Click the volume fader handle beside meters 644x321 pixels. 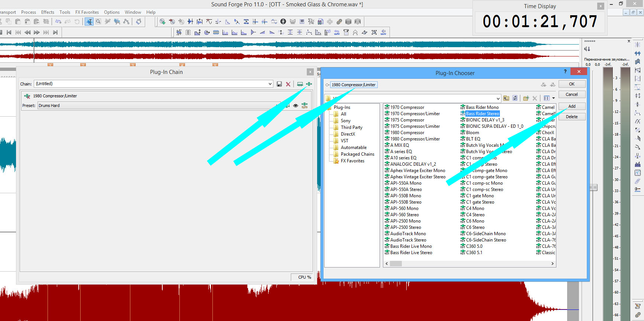(x=593, y=188)
